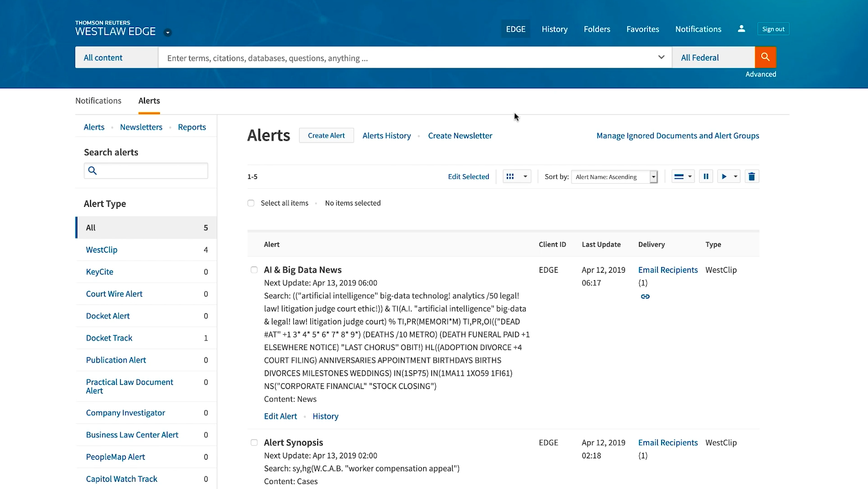Open Folders in the top navigation
Image resolution: width=868 pixels, height=489 pixels.
597,29
